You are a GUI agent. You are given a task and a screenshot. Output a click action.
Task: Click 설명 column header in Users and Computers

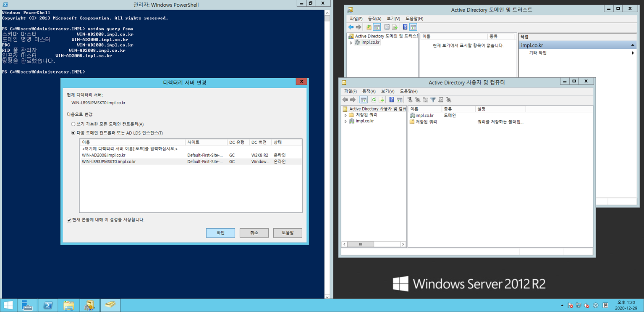[500, 109]
